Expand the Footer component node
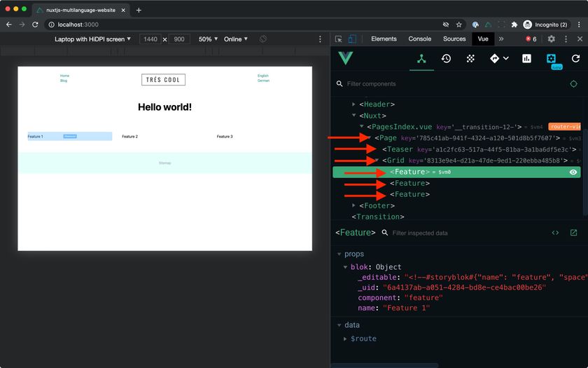The image size is (588, 368). (353, 205)
